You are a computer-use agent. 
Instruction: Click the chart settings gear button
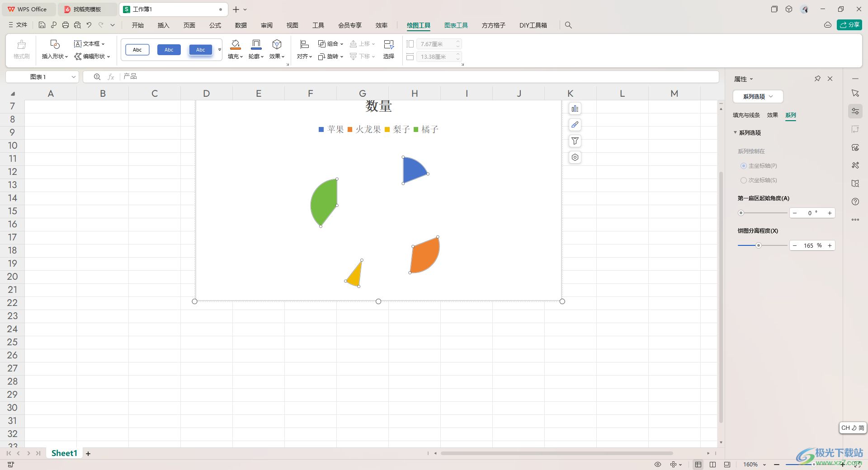pyautogui.click(x=575, y=157)
